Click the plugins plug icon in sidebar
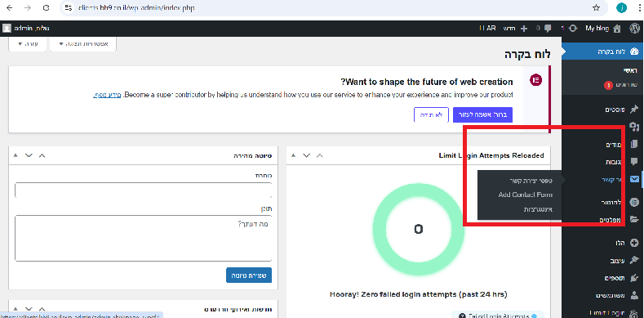This screenshot has width=644, height=318. [x=634, y=278]
